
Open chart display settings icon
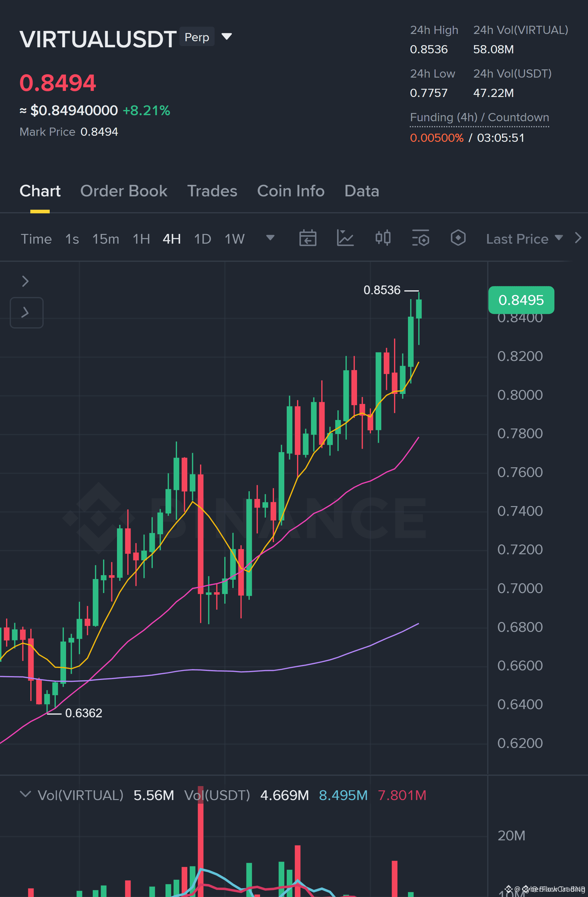click(x=420, y=238)
